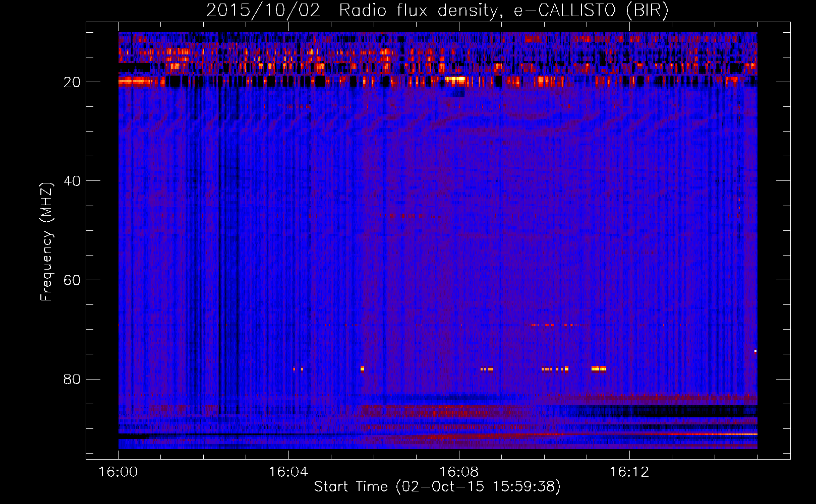Click the 16:08 time tick label
Screen dimensions: 816x504
[459, 472]
